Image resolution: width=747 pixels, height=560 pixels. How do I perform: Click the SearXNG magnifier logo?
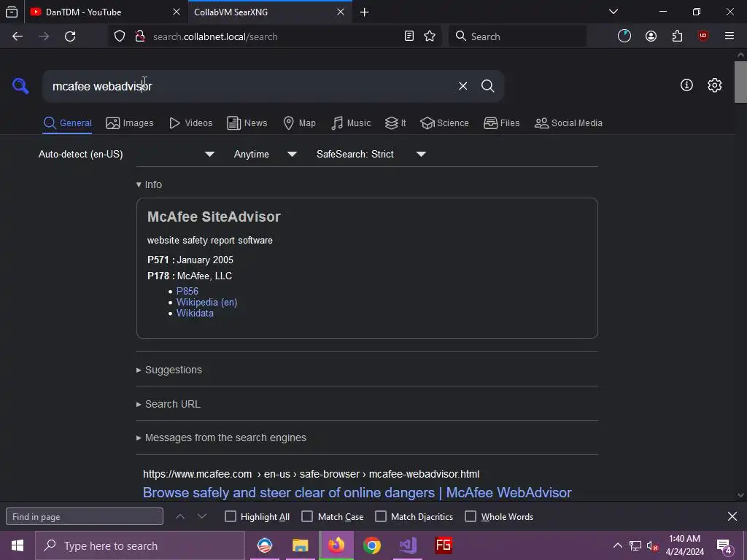(20, 86)
